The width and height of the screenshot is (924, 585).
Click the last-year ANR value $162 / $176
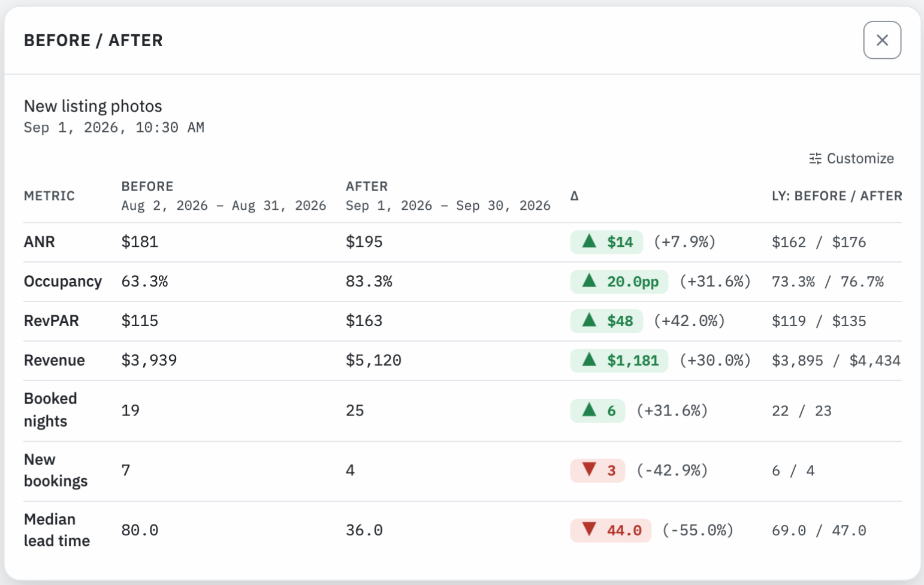click(x=819, y=242)
